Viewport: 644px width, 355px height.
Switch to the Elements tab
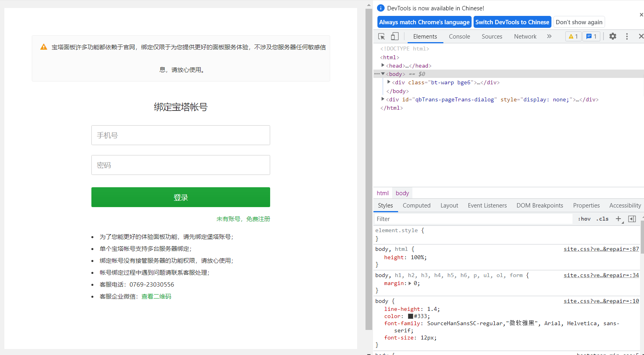coord(425,36)
